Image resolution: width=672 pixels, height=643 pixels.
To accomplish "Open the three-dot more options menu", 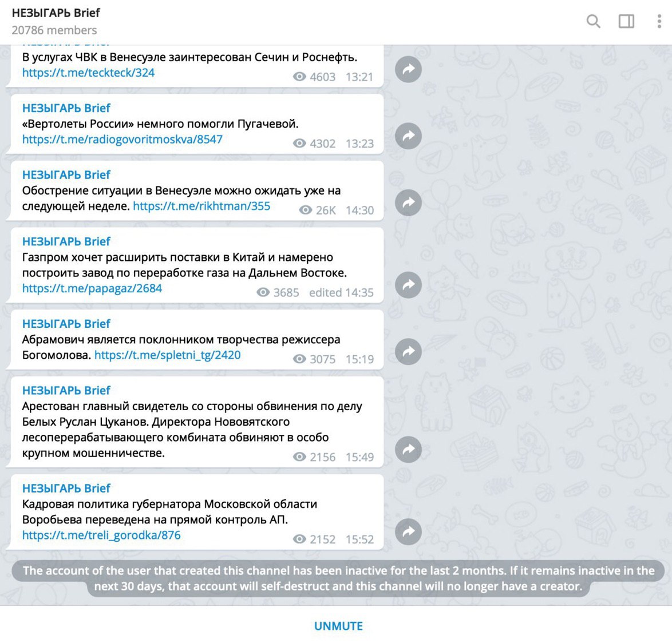I will (659, 21).
